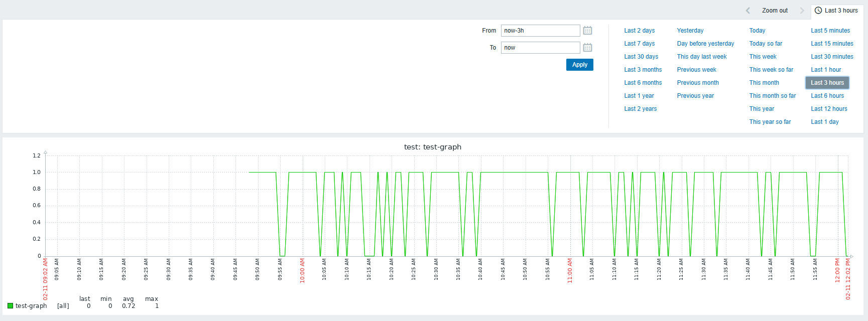This screenshot has width=868, height=321.
Task: Choose the Yesterday time range
Action: (x=690, y=31)
